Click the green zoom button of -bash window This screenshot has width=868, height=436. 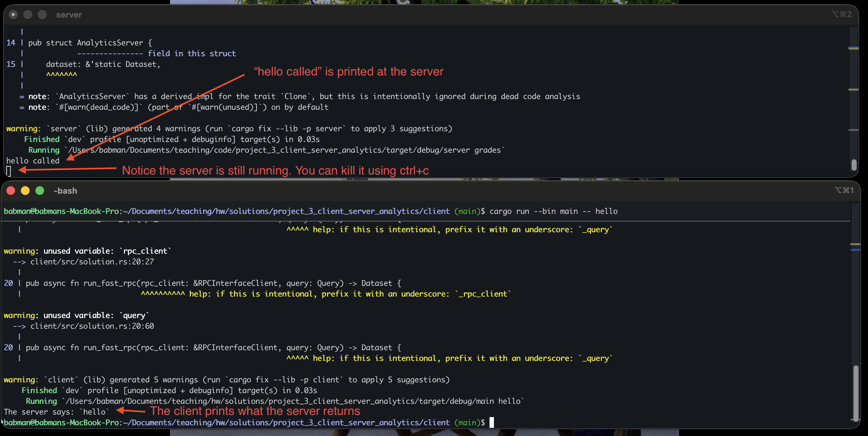click(40, 191)
